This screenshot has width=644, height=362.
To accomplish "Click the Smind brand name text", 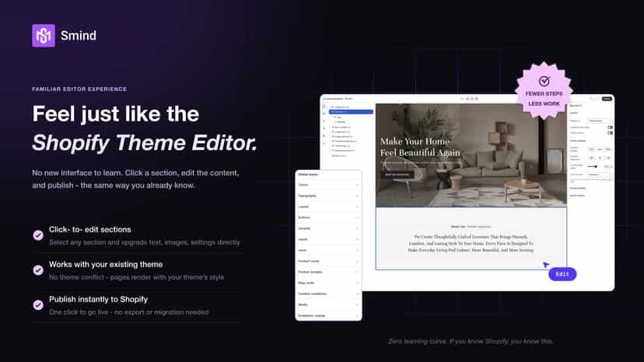I will (79, 36).
